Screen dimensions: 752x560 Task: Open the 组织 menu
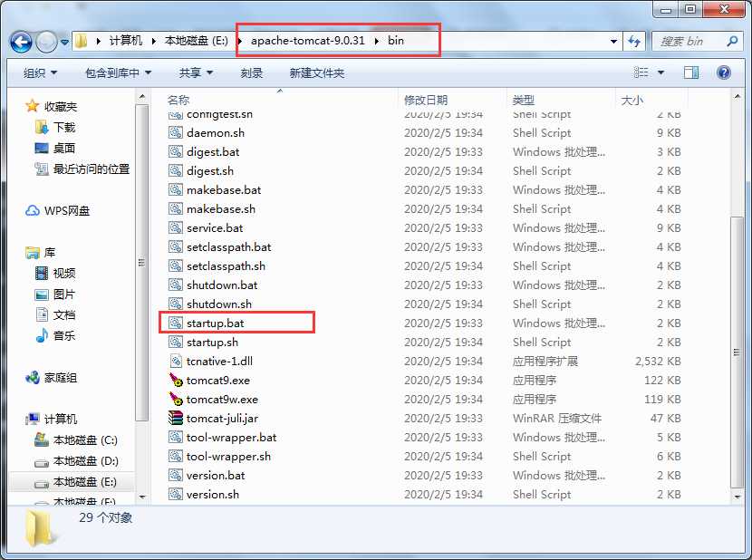[40, 72]
